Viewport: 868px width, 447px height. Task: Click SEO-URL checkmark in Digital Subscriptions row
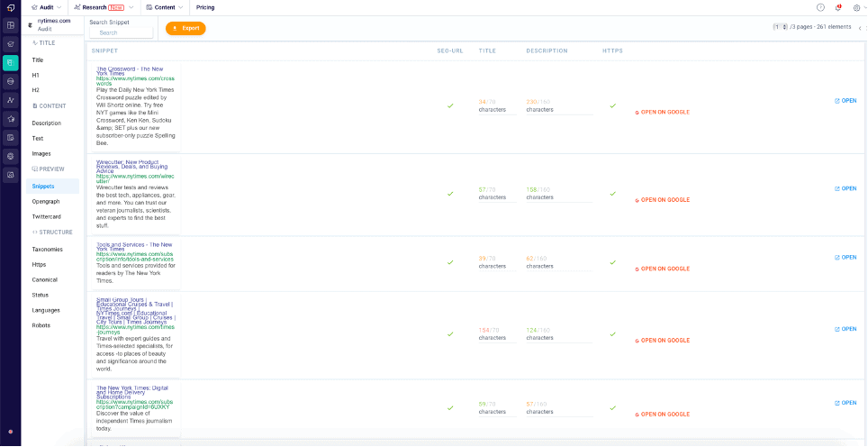[x=450, y=407]
